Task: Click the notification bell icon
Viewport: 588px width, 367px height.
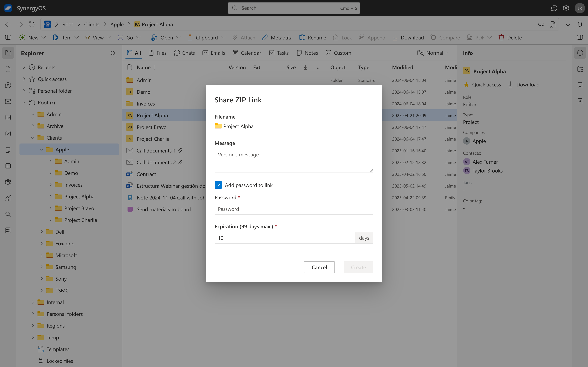Action: [x=580, y=24]
